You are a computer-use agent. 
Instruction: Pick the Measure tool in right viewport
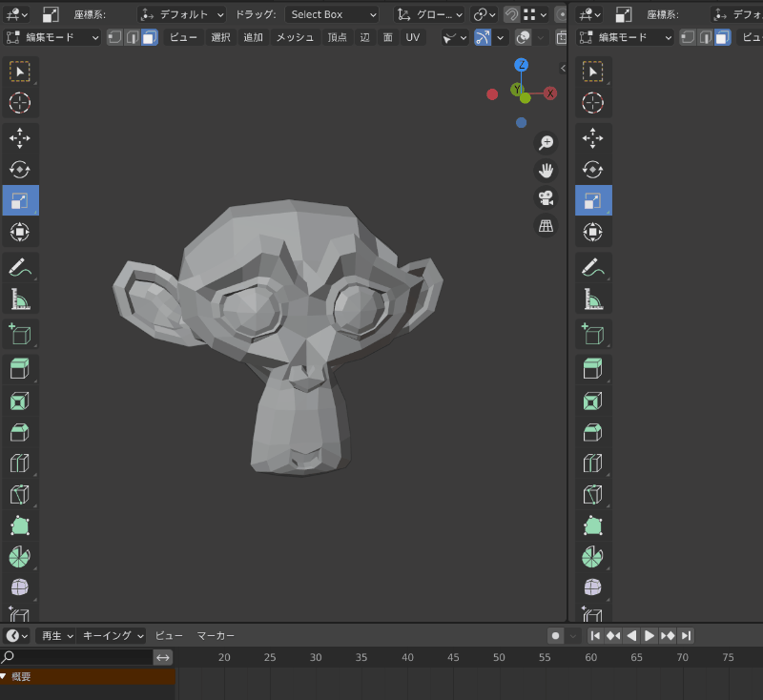click(593, 299)
